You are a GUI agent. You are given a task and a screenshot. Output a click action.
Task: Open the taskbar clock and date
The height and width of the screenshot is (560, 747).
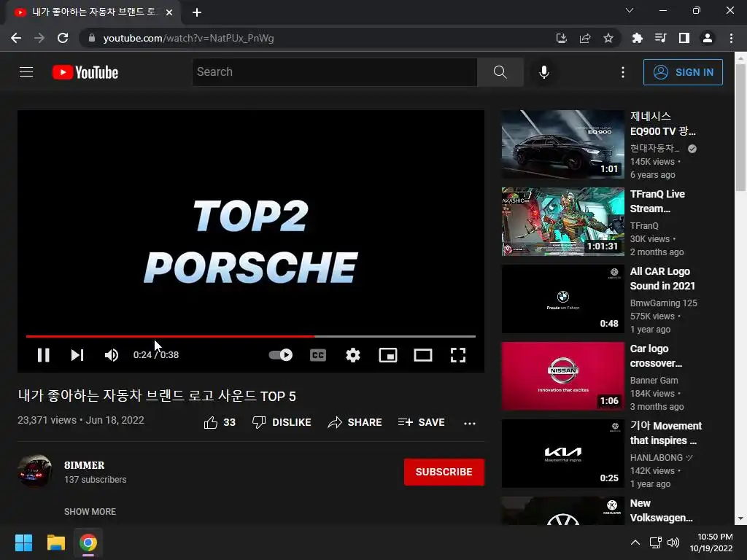[x=711, y=542]
